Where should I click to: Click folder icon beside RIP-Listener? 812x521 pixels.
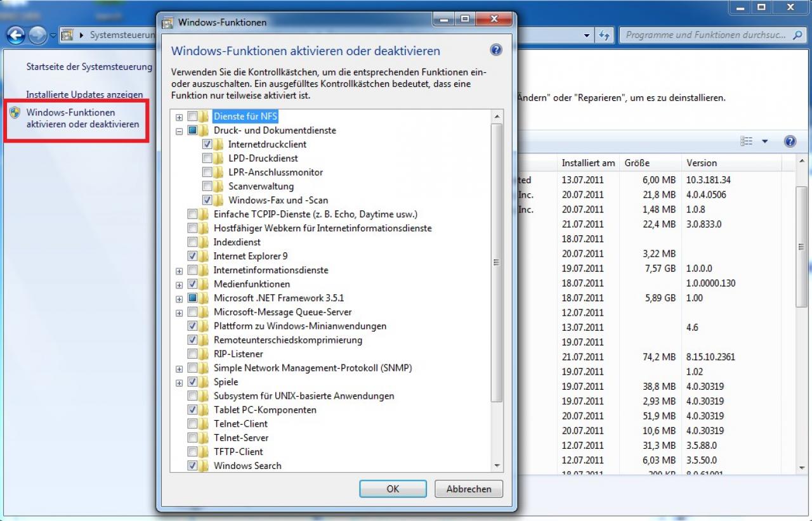203,354
